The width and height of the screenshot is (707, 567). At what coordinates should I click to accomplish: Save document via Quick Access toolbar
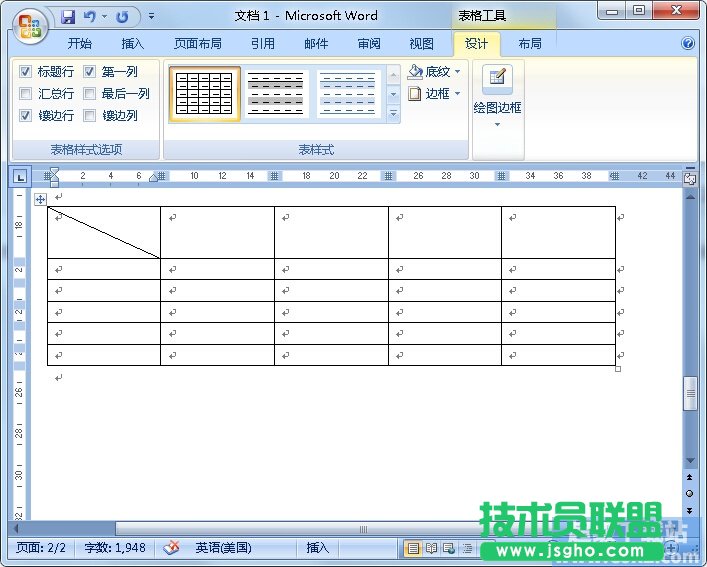(68, 17)
